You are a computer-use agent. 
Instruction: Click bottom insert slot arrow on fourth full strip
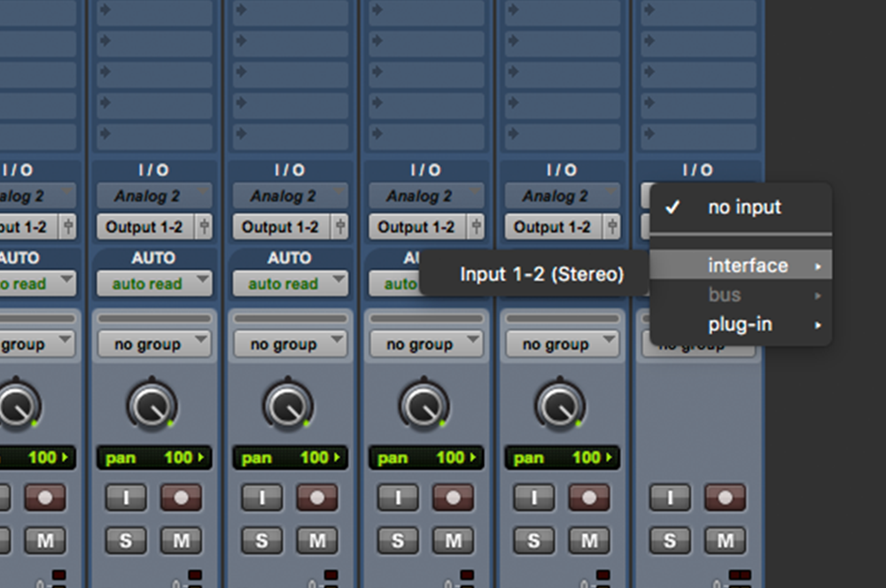click(x=513, y=134)
